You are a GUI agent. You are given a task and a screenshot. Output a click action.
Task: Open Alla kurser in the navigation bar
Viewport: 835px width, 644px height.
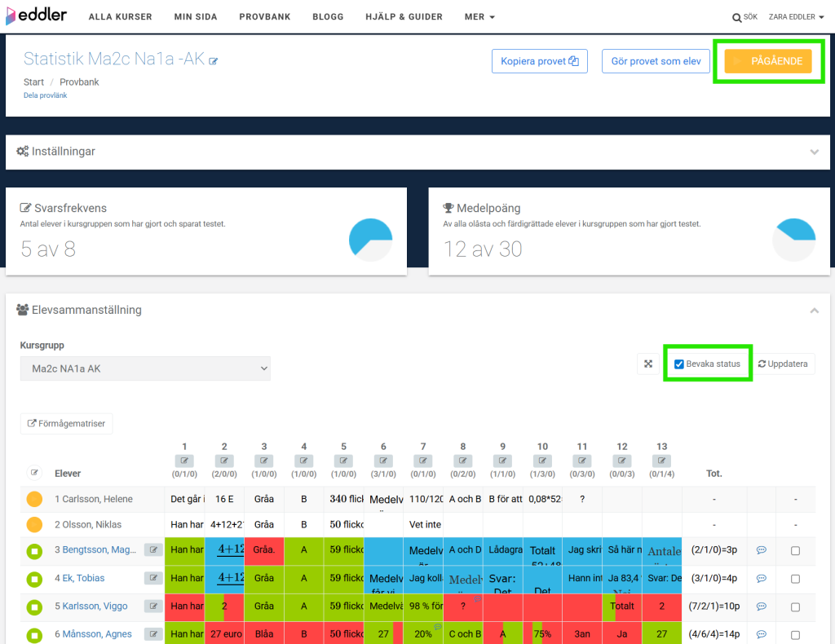[121, 16]
